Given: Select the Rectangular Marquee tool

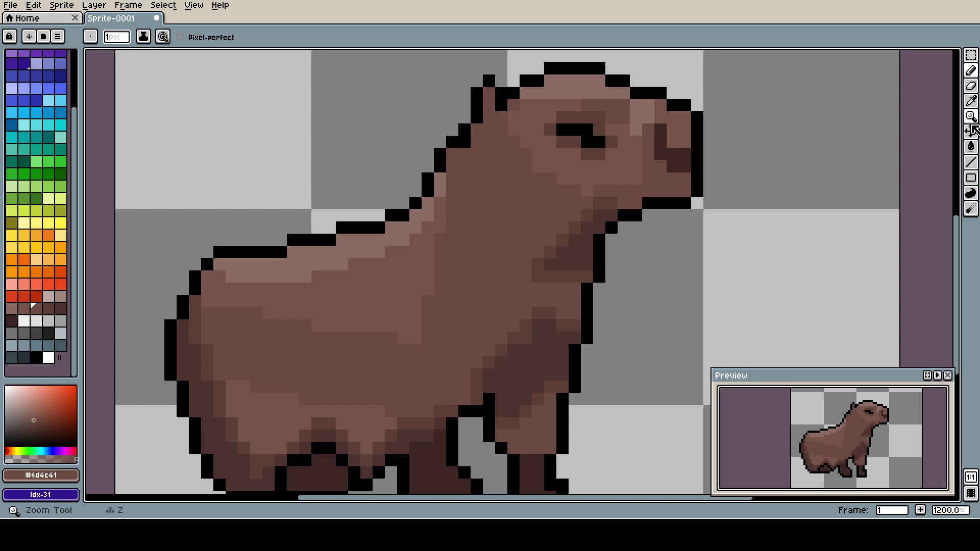Looking at the screenshot, I should 971,55.
